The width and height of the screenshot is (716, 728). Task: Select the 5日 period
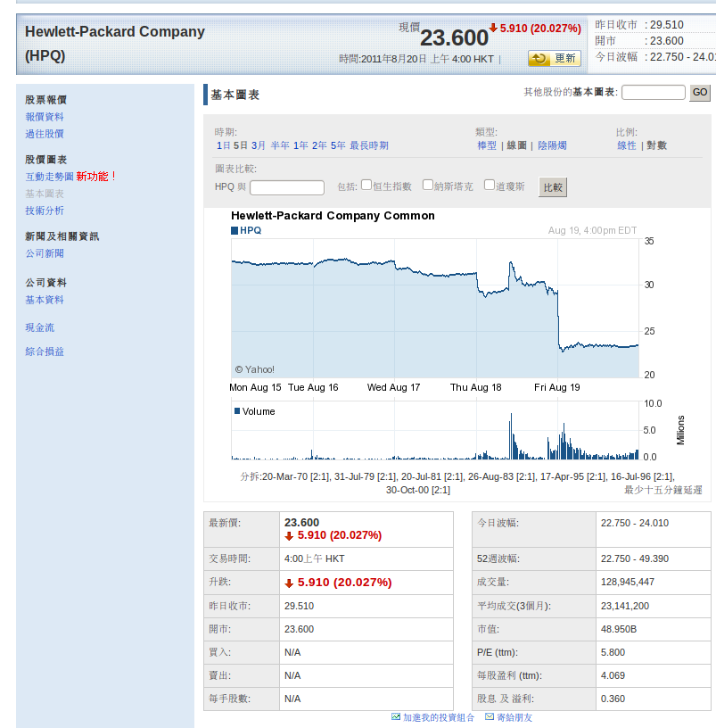(241, 145)
